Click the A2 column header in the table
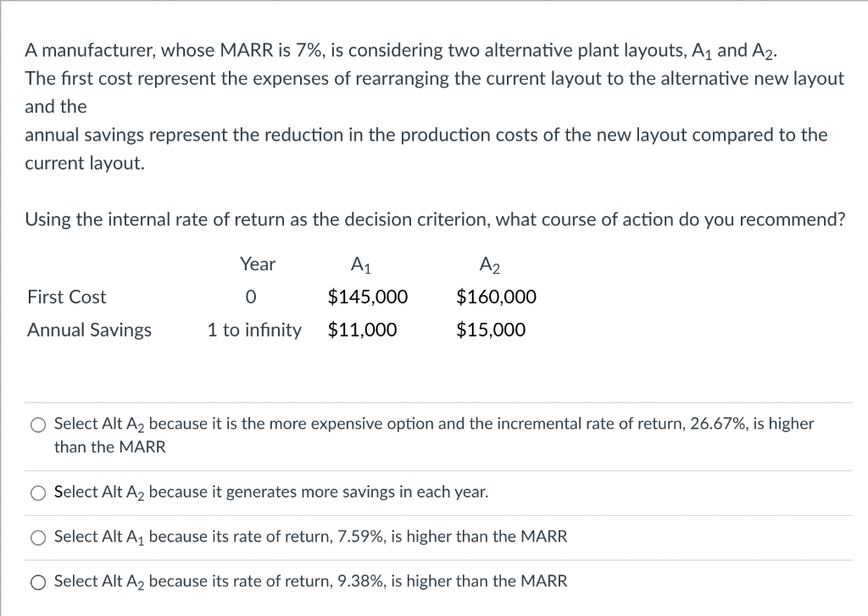The height and width of the screenshot is (616, 868). tap(490, 265)
